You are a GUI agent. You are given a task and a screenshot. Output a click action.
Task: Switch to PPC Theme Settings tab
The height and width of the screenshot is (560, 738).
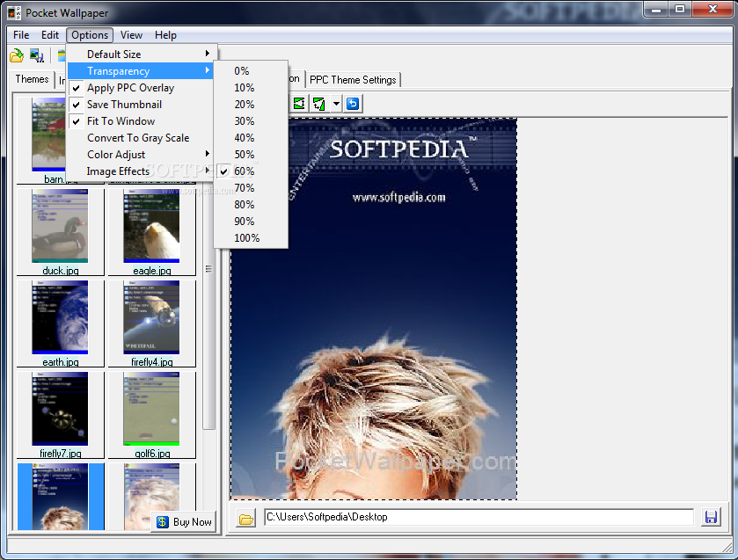point(353,80)
